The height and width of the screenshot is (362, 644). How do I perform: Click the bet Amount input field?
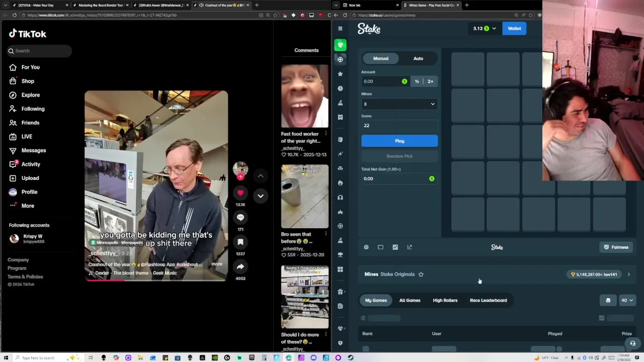tap(385, 81)
